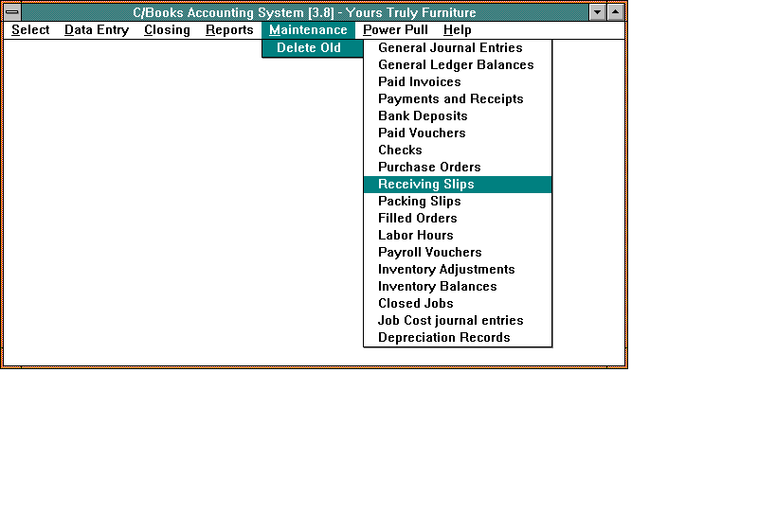Expand the Delete Old submenu item

click(309, 48)
